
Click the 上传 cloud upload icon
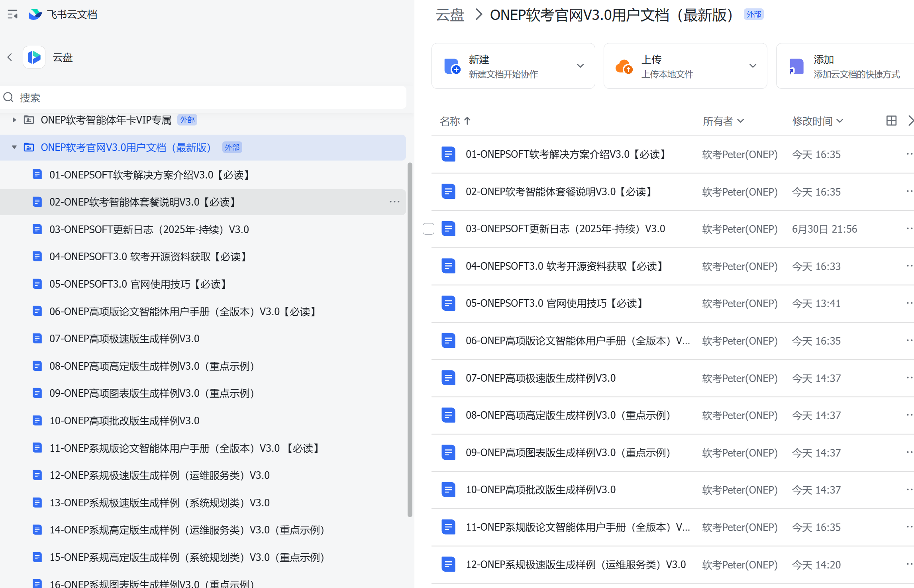624,66
